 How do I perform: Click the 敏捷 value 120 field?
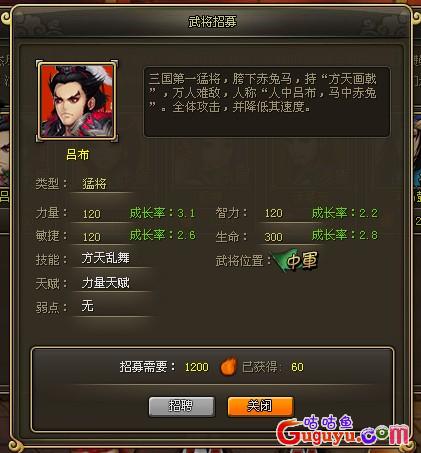click(x=92, y=237)
